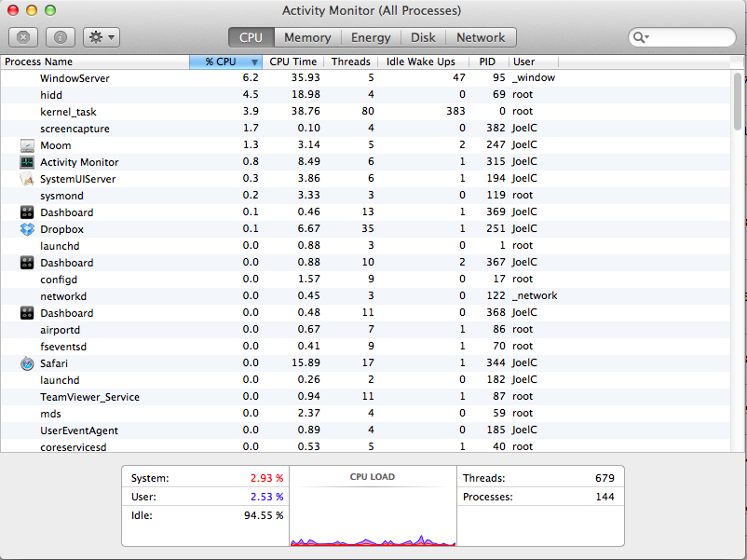Sort by Idle Wake Ups column
The width and height of the screenshot is (747, 560).
click(421, 61)
